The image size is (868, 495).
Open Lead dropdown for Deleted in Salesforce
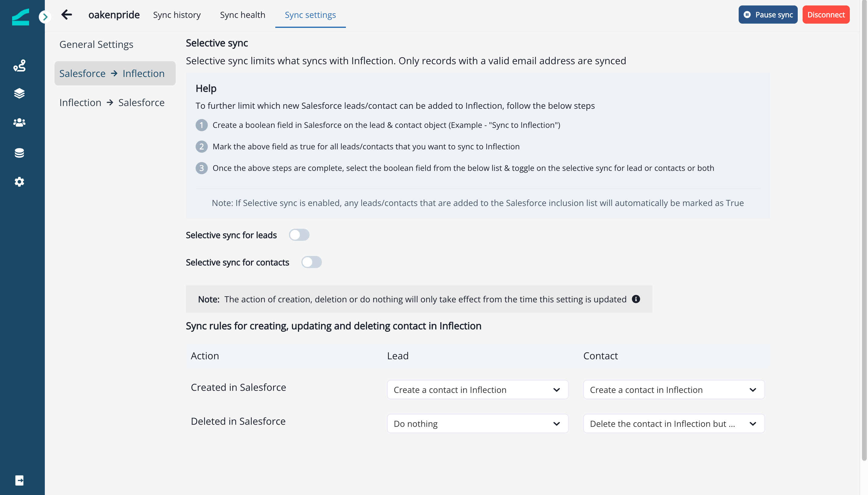[478, 424]
